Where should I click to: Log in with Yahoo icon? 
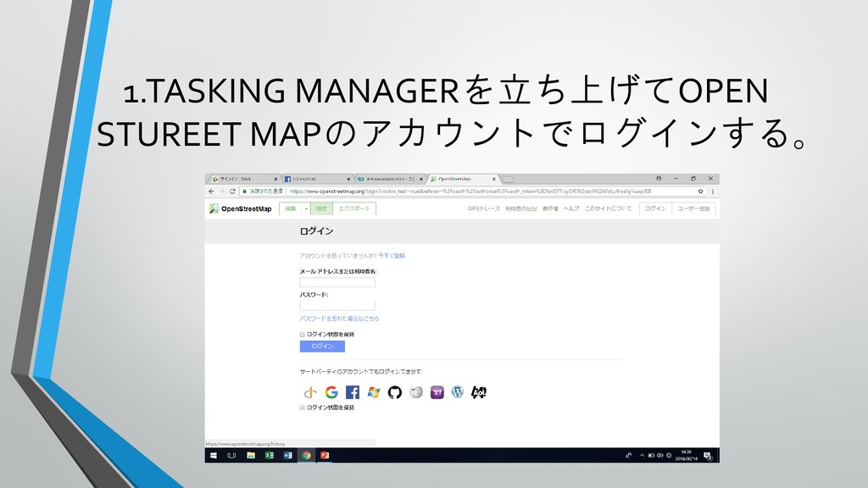point(437,392)
